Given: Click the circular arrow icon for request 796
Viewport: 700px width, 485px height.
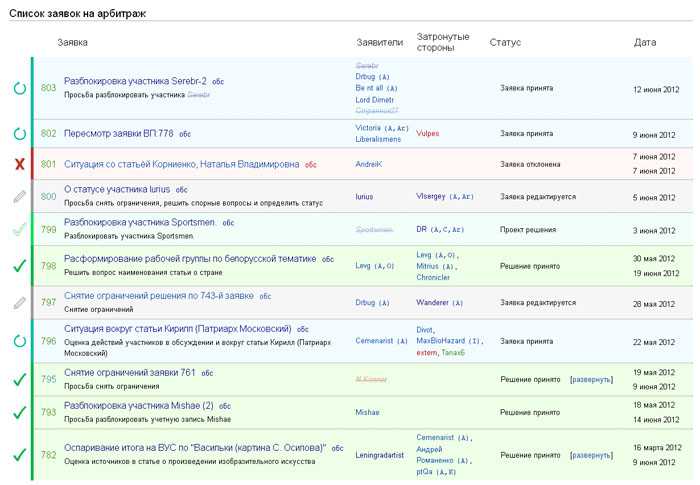Looking at the screenshot, I should 19,341.
